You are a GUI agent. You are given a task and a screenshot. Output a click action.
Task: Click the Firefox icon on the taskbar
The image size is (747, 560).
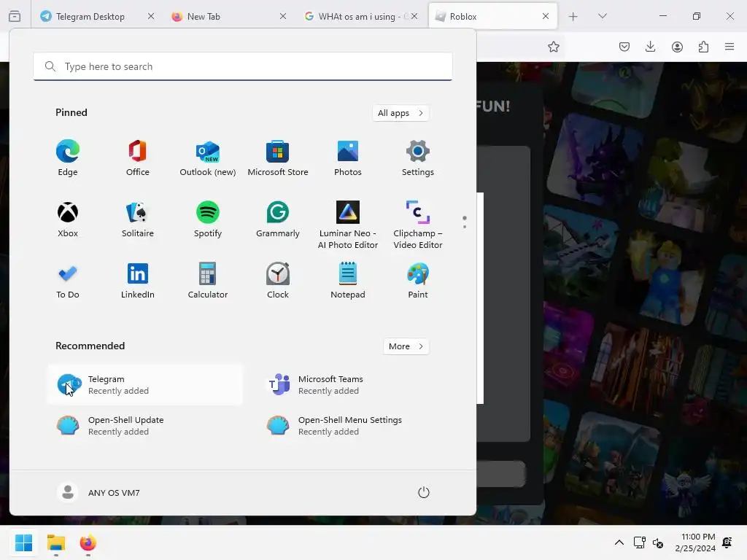88,542
